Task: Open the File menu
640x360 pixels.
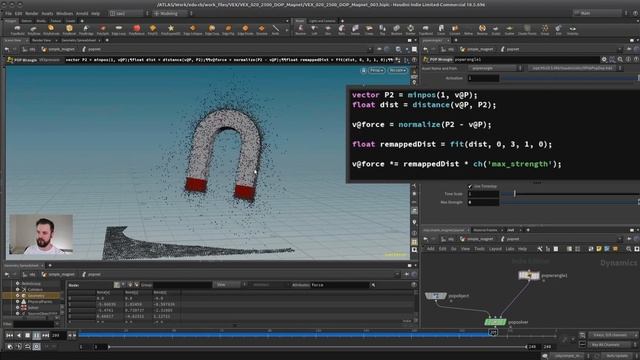Action: pos(8,13)
